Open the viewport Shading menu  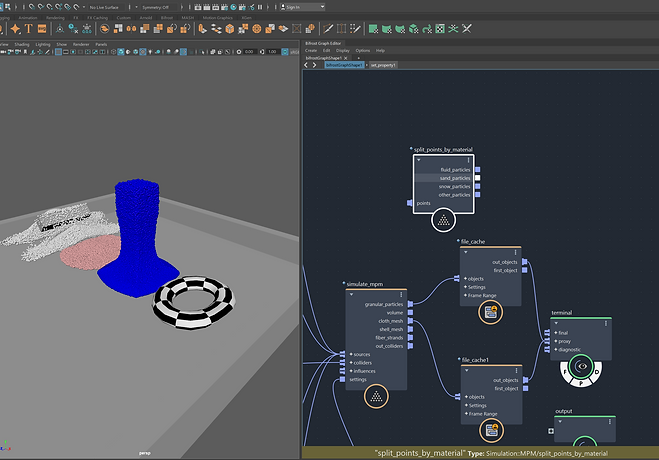click(x=22, y=44)
